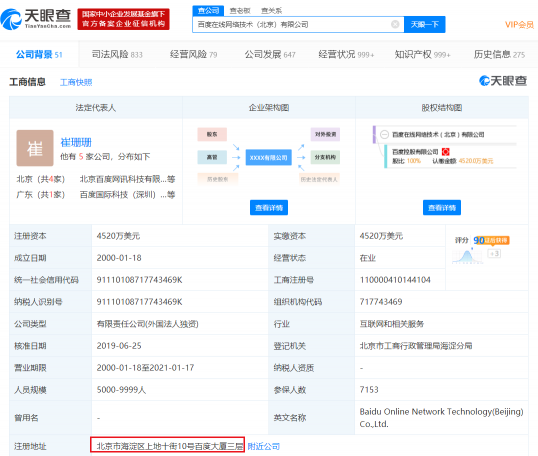Open legal representative 崔珊珊 profile link
The height and width of the screenshot is (456, 538).
point(76,142)
